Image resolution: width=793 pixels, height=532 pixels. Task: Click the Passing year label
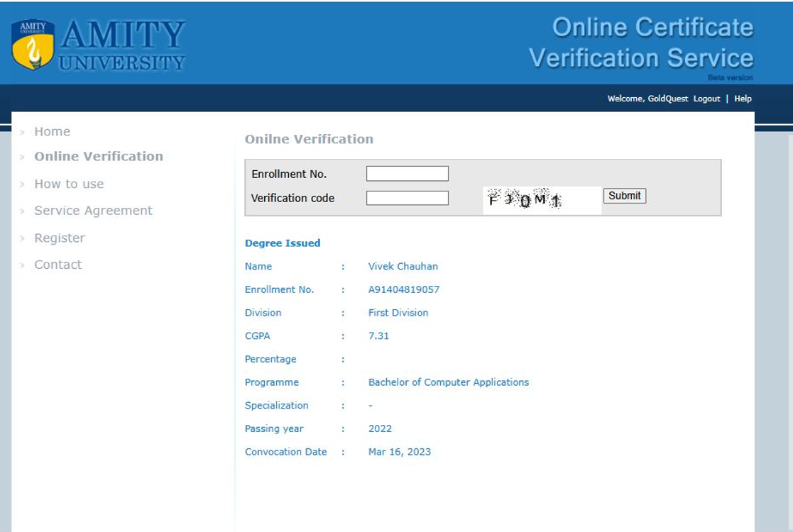point(273,428)
